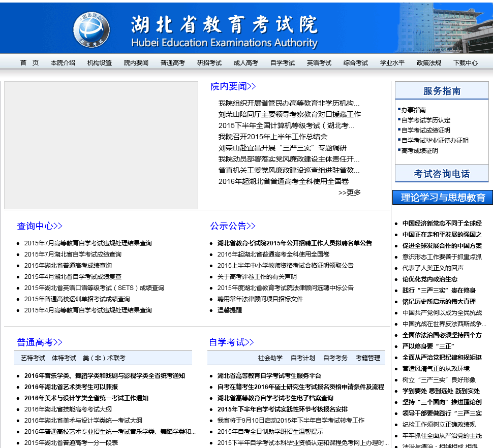Switch to the 艺特考试 tab
The image size is (493, 448).
33,358
